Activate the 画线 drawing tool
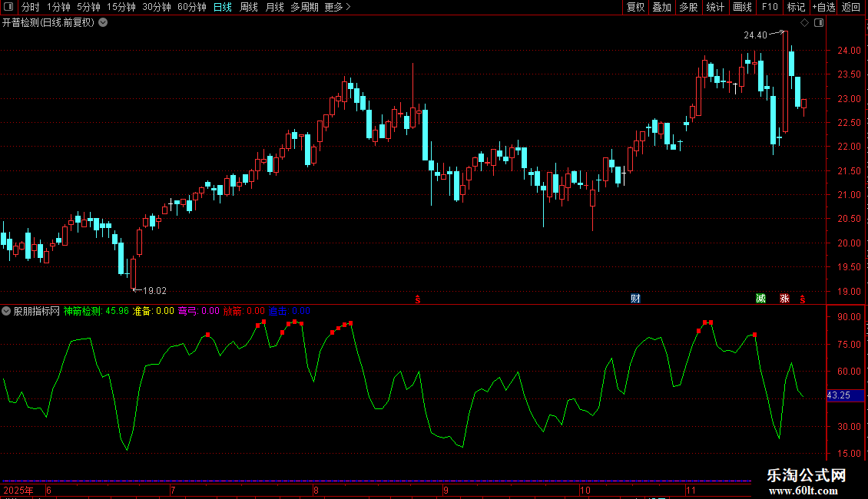This screenshot has width=868, height=499. click(742, 7)
